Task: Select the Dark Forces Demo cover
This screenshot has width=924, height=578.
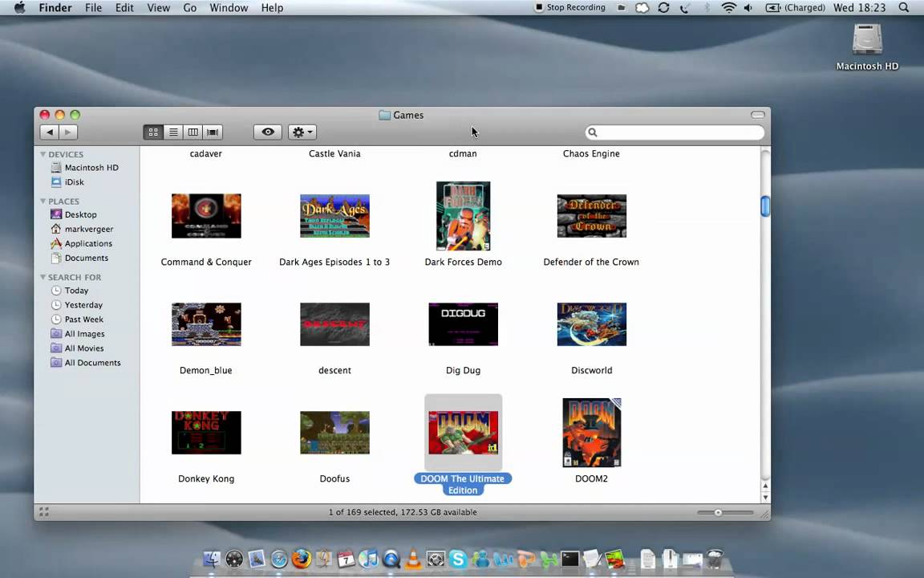Action: 463,216
